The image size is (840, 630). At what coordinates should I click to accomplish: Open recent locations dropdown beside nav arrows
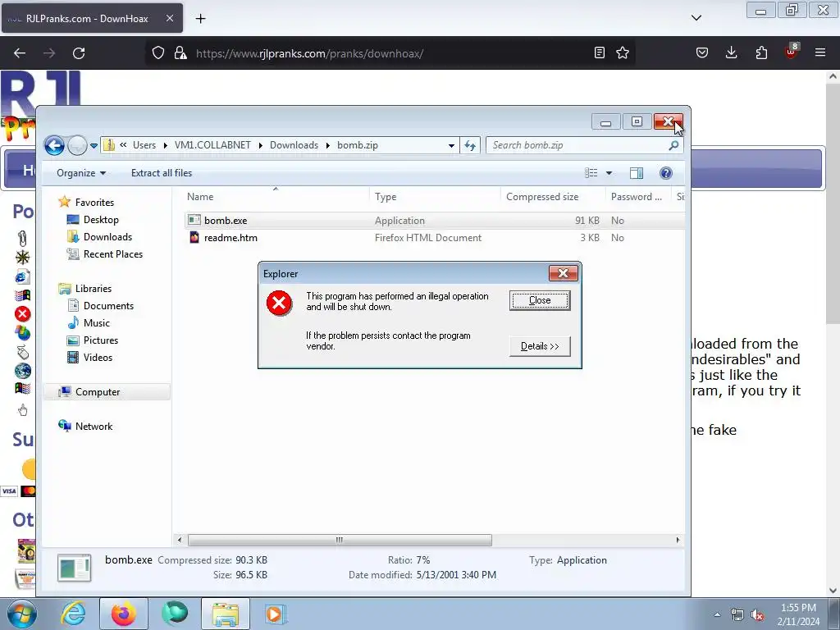point(94,145)
